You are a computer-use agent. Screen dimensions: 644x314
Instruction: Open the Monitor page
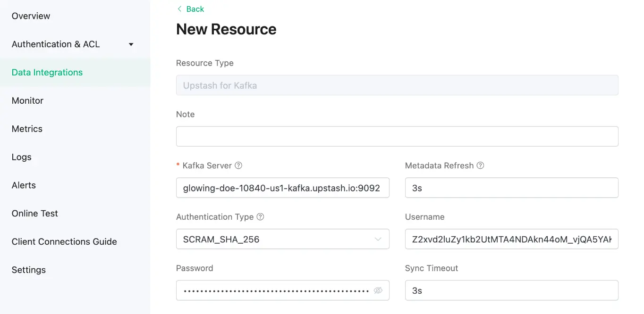coord(27,100)
